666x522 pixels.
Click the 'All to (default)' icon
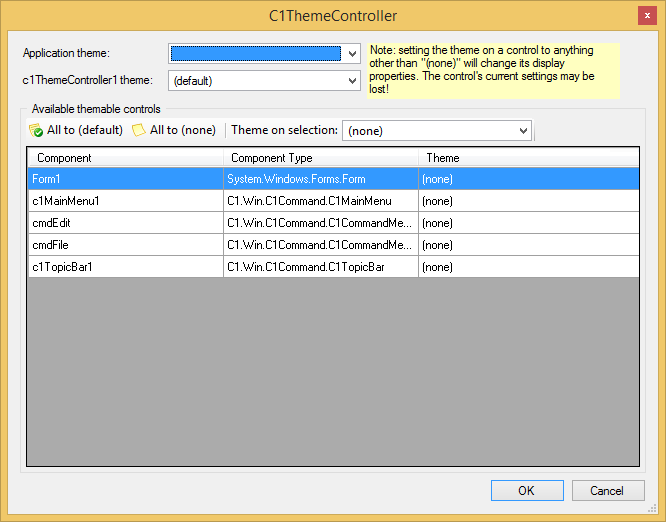click(36, 130)
